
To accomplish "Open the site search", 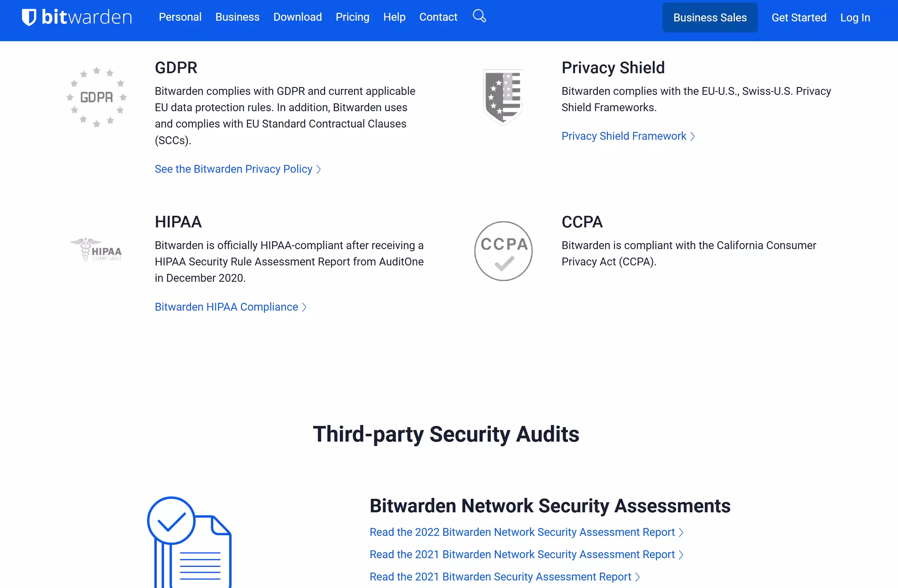I will pos(479,16).
